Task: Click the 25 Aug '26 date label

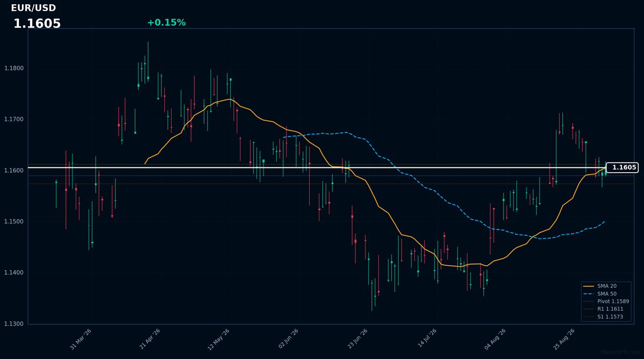Action: pyautogui.click(x=565, y=339)
